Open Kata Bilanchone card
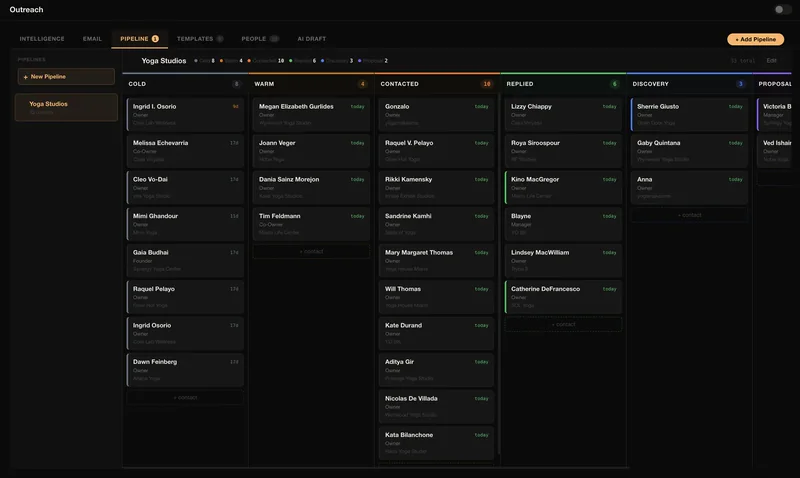The image size is (800, 478). [436, 443]
